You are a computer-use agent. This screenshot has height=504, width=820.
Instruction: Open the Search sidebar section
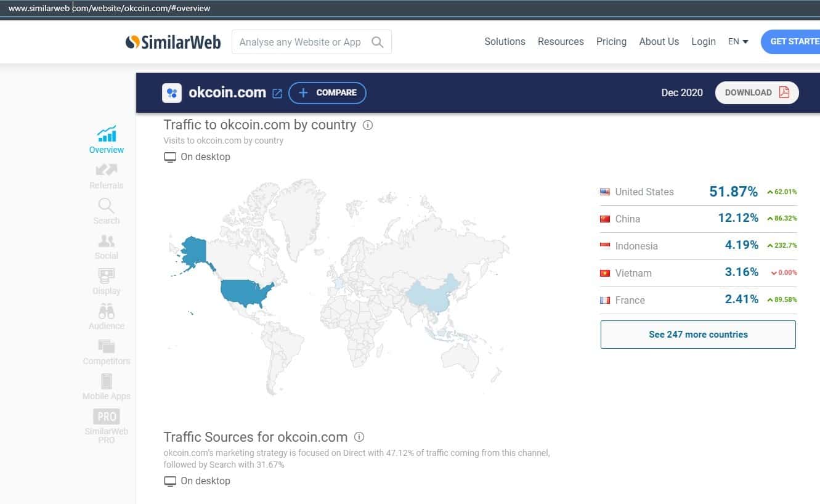pyautogui.click(x=107, y=211)
